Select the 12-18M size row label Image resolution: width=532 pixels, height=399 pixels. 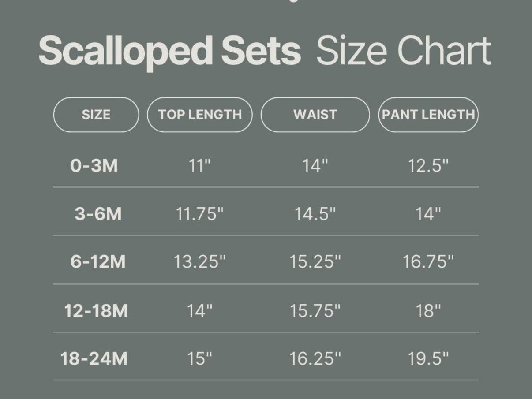(x=96, y=311)
